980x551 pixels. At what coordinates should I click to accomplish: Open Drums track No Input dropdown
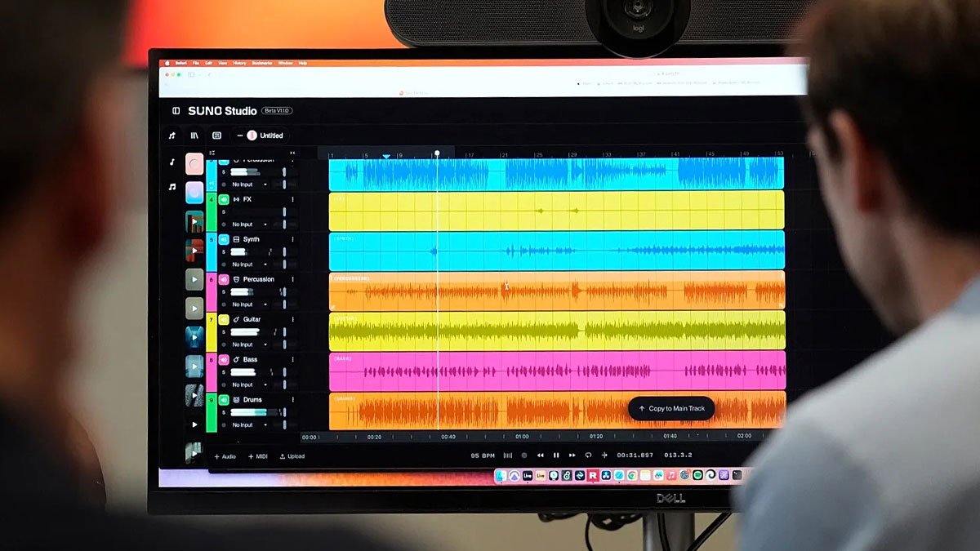pyautogui.click(x=250, y=424)
